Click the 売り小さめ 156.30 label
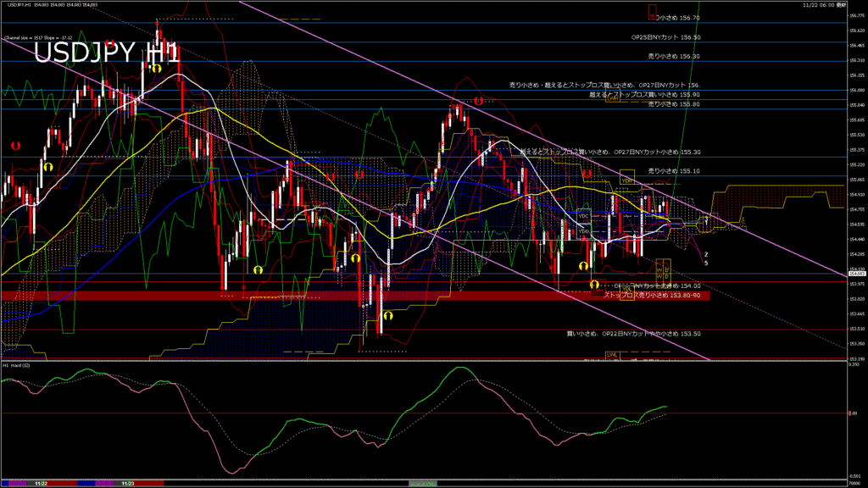 tap(674, 57)
